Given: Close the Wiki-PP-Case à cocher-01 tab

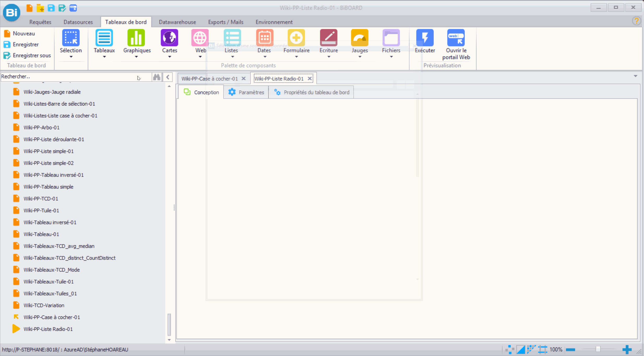Looking at the screenshot, I should 244,78.
